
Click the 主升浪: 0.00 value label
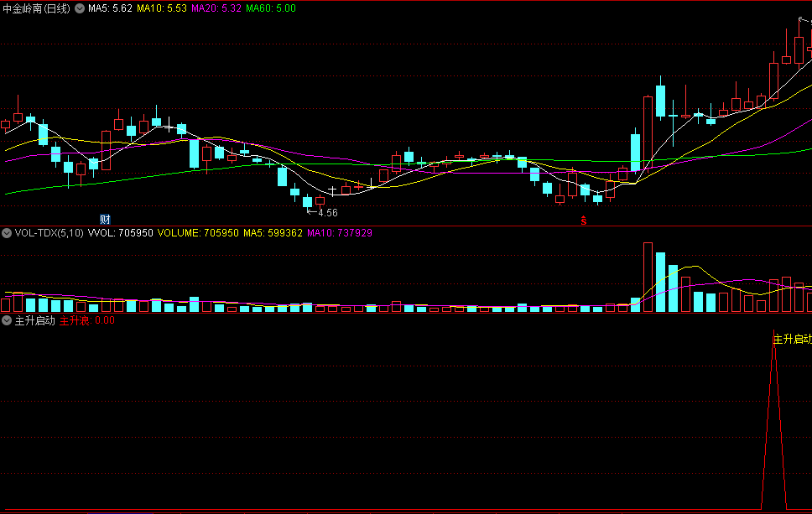coord(87,320)
